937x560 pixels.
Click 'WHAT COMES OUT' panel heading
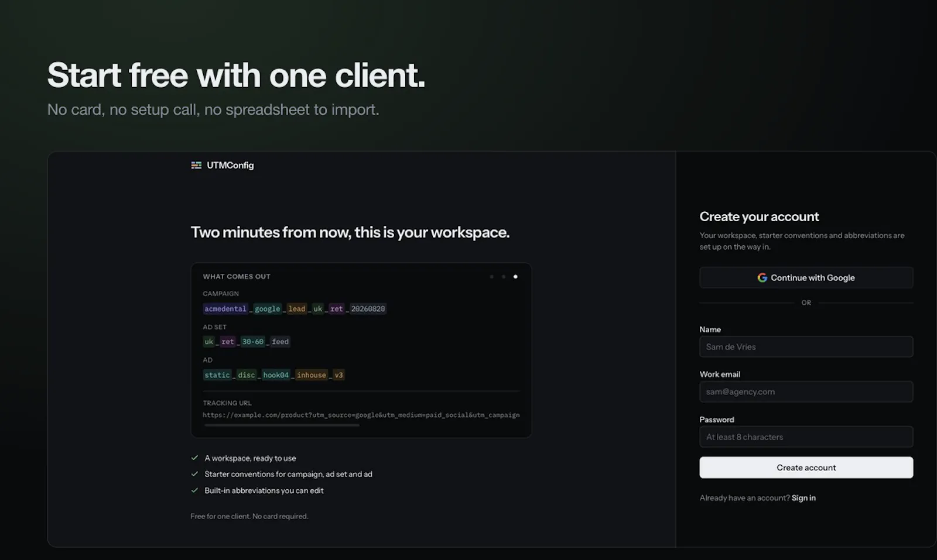237,277
